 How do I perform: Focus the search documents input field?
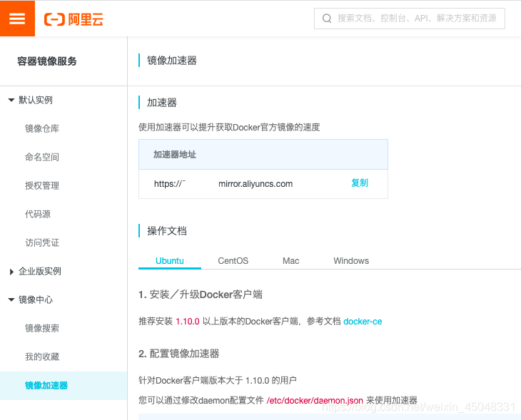tap(410, 19)
